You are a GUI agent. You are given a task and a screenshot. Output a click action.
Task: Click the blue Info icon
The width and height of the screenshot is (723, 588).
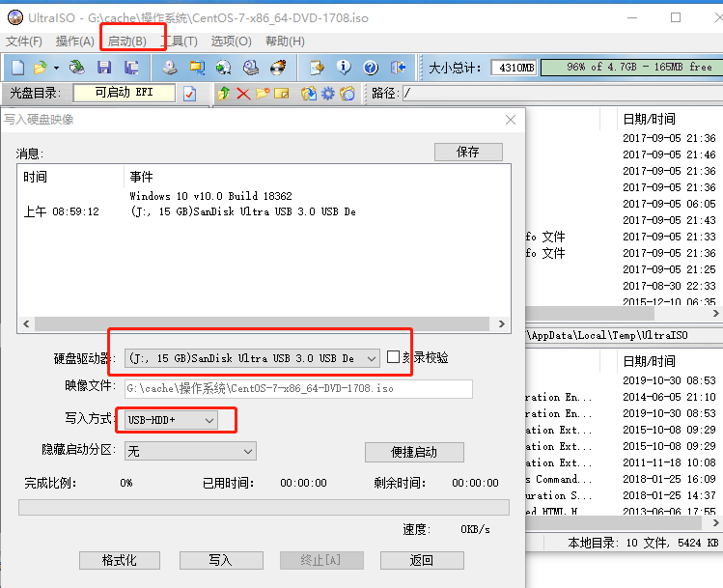click(344, 68)
